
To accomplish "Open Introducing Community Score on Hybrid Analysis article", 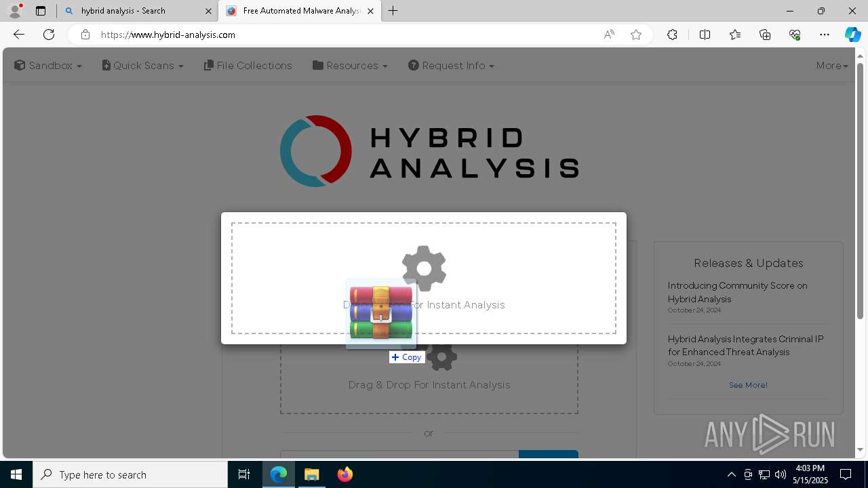I will click(737, 292).
